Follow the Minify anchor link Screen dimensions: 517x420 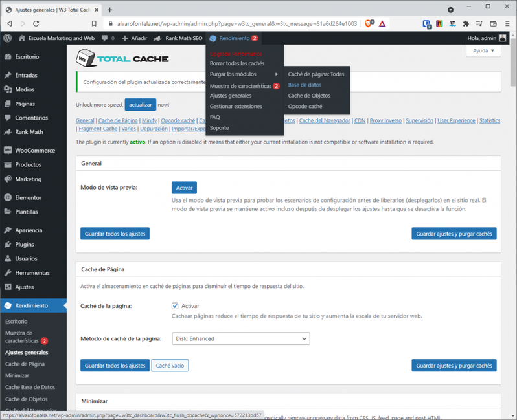tap(150, 120)
